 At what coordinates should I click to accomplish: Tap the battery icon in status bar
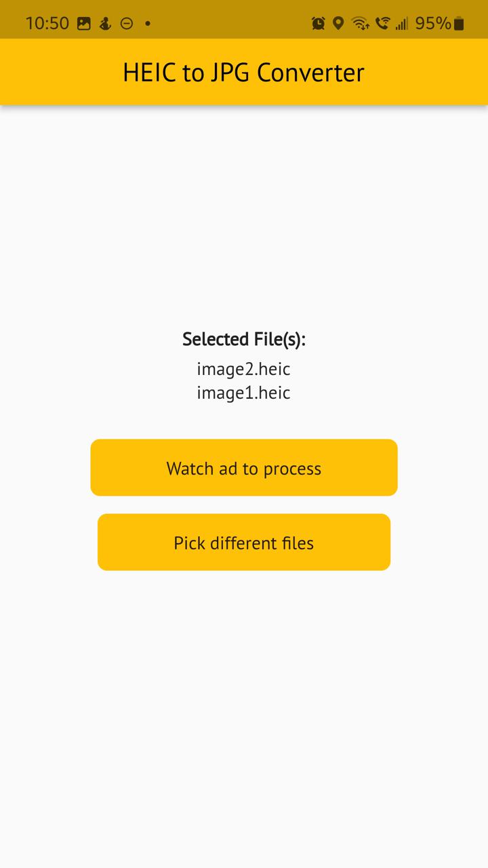click(x=459, y=24)
